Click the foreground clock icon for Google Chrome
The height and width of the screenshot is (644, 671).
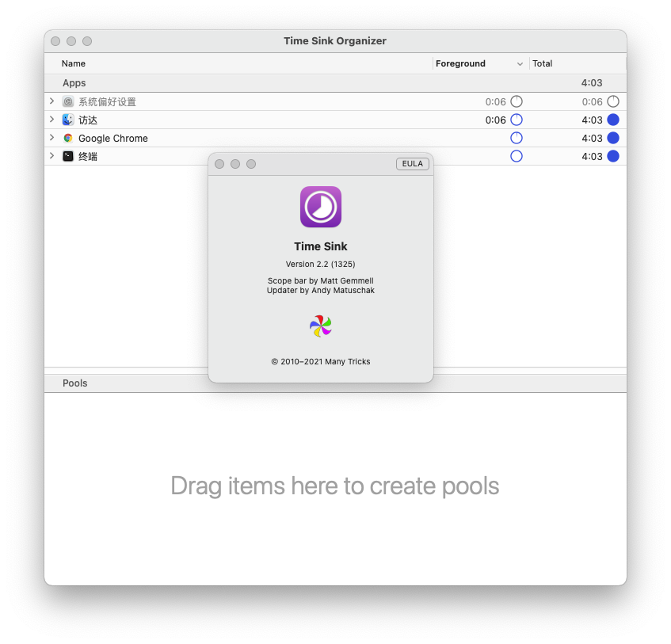pos(517,138)
